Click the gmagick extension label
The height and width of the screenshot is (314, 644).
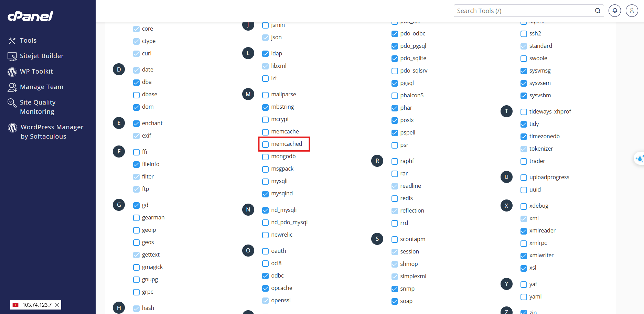point(152,267)
